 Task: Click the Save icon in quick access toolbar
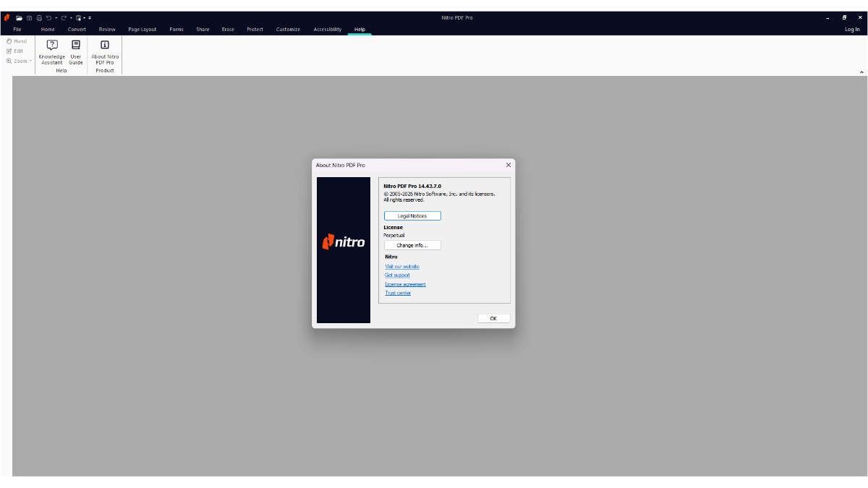[30, 18]
